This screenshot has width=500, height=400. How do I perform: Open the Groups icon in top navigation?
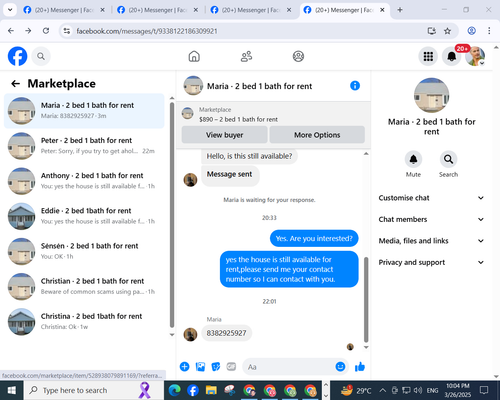[x=298, y=56]
